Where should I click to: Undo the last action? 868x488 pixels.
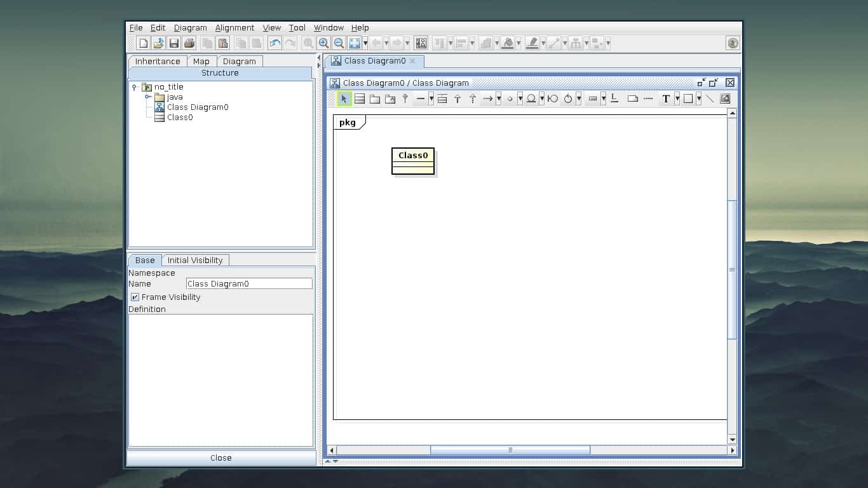point(275,43)
